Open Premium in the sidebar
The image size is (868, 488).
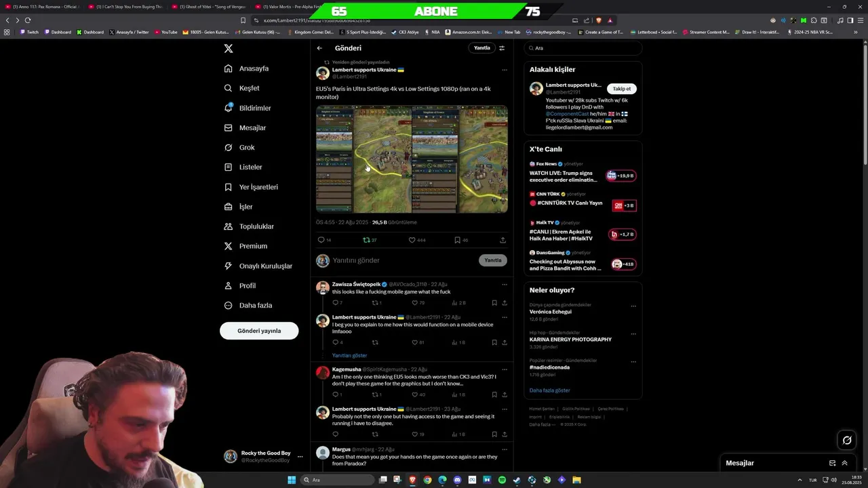click(245, 246)
